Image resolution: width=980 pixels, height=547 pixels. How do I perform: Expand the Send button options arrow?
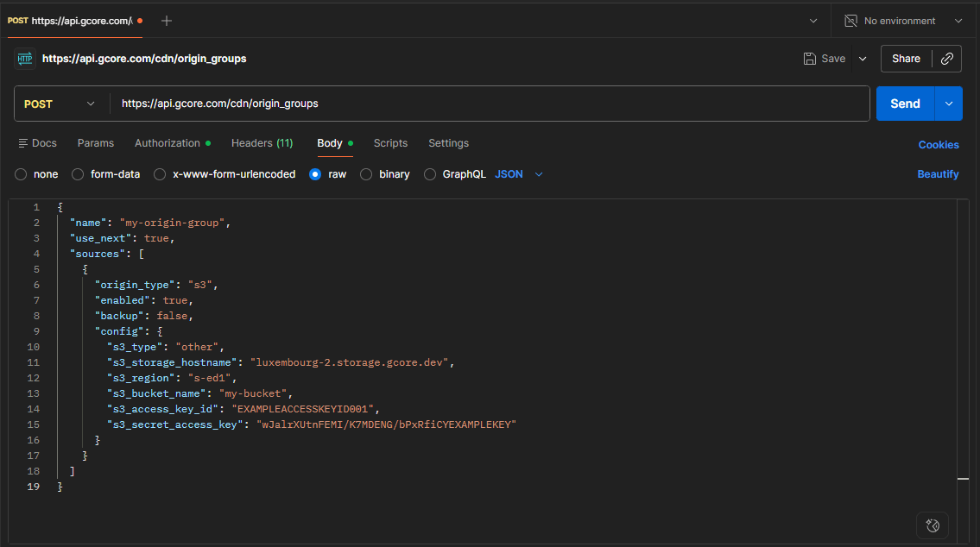click(x=949, y=104)
